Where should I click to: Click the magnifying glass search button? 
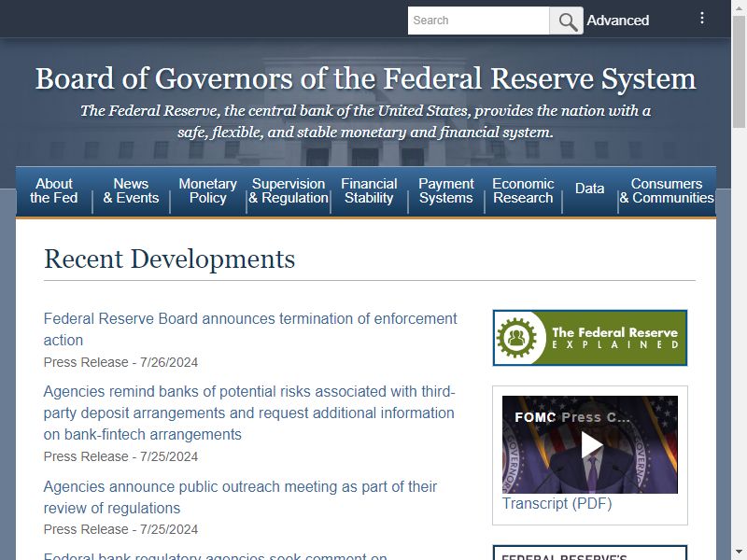click(567, 21)
